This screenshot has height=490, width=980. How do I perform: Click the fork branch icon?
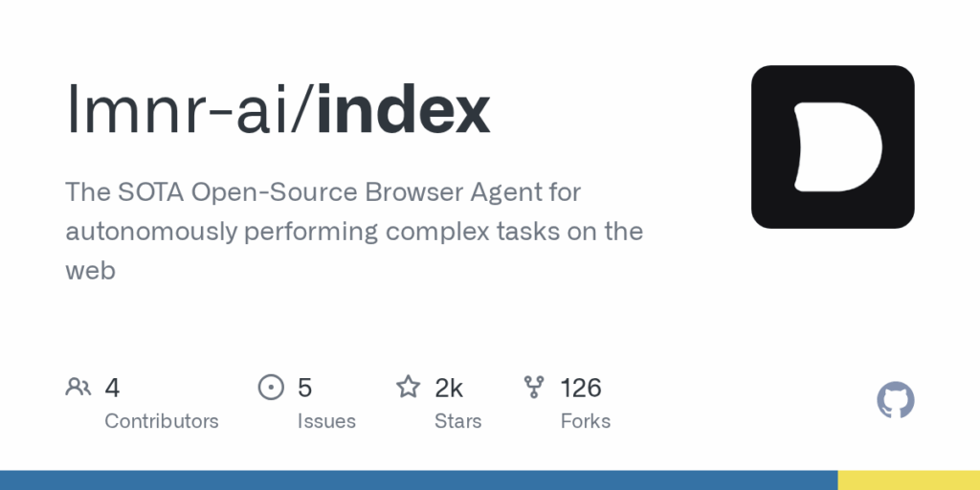[534, 387]
